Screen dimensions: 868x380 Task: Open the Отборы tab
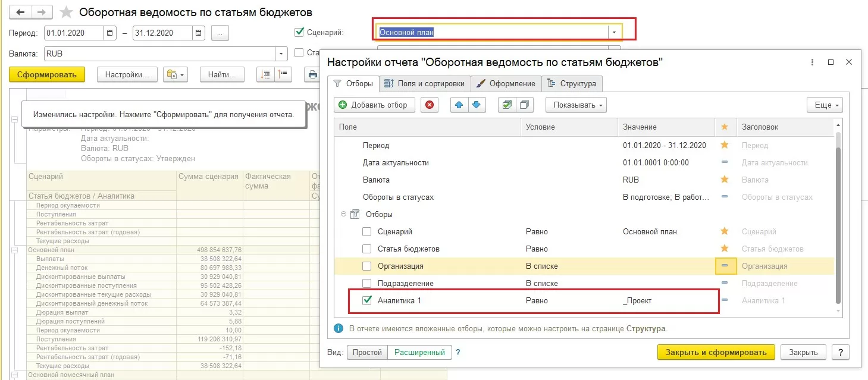[353, 83]
